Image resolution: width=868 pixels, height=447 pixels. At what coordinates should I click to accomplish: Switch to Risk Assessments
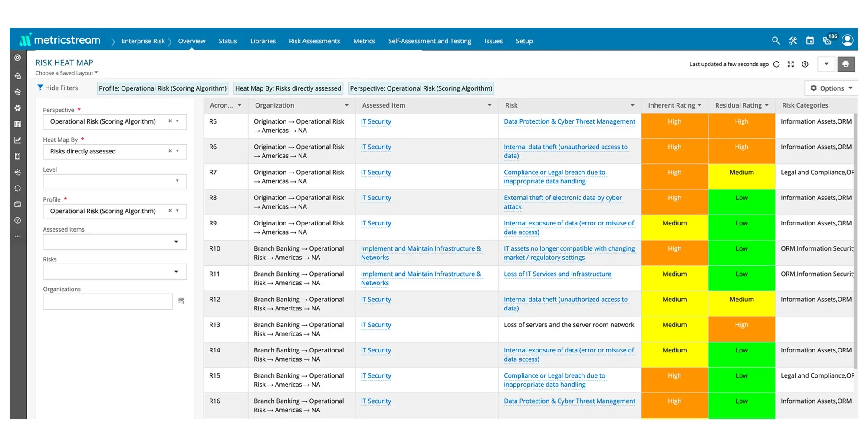[315, 41]
